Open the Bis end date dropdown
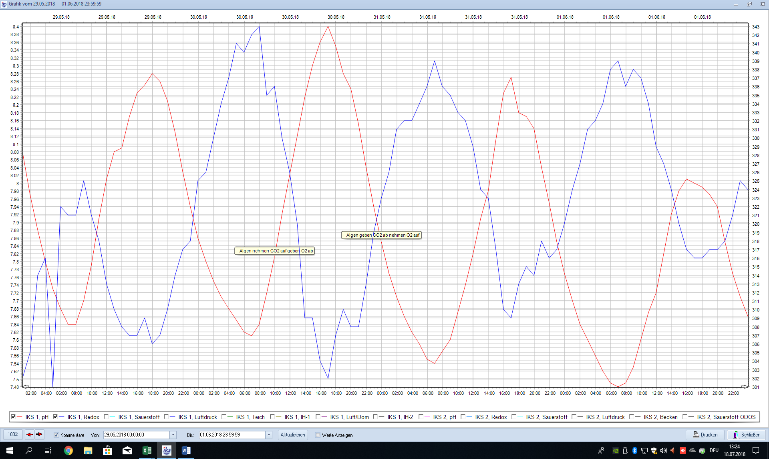 click(x=268, y=435)
